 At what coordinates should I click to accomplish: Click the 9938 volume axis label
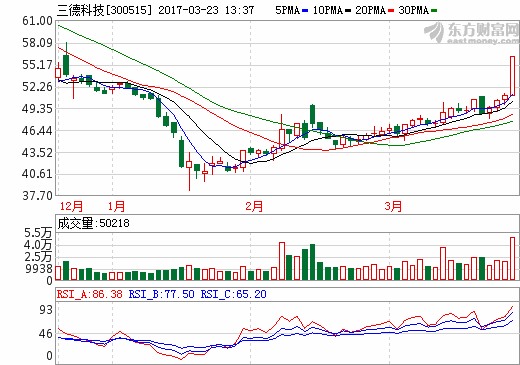click(39, 269)
